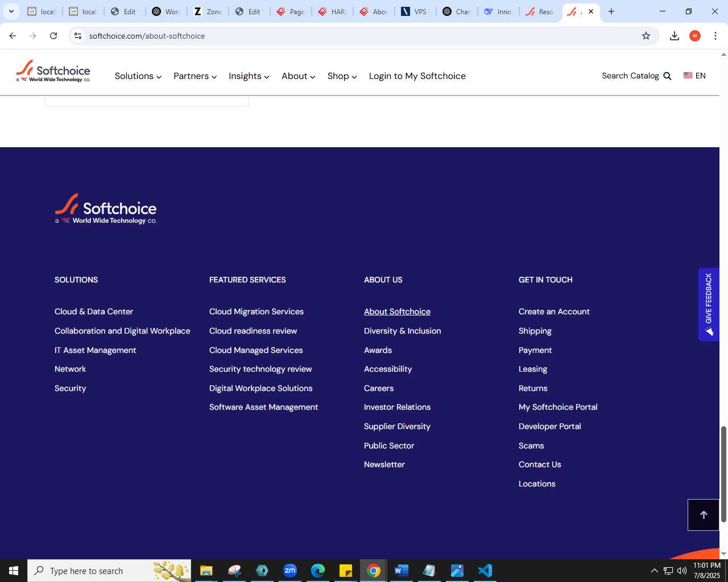Show hidden system tray icons
Image resolution: width=728 pixels, height=582 pixels.
coord(654,571)
